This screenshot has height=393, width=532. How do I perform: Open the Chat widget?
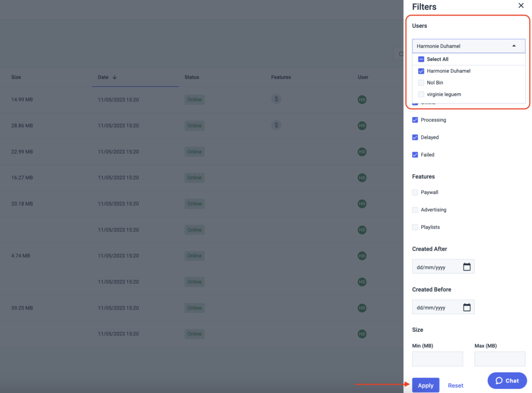click(507, 381)
